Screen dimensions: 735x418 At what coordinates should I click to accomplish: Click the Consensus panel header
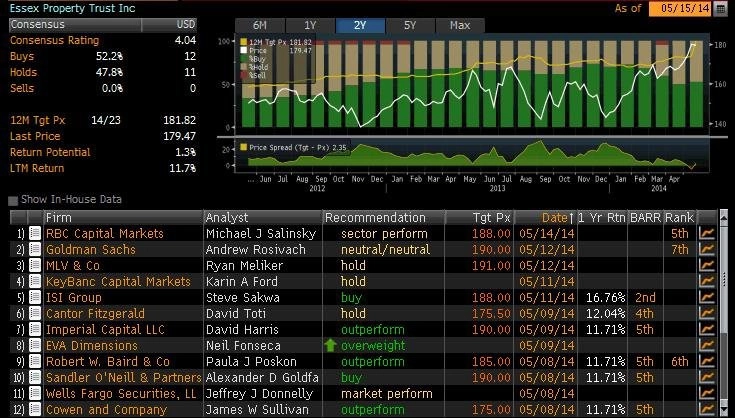coord(103,24)
